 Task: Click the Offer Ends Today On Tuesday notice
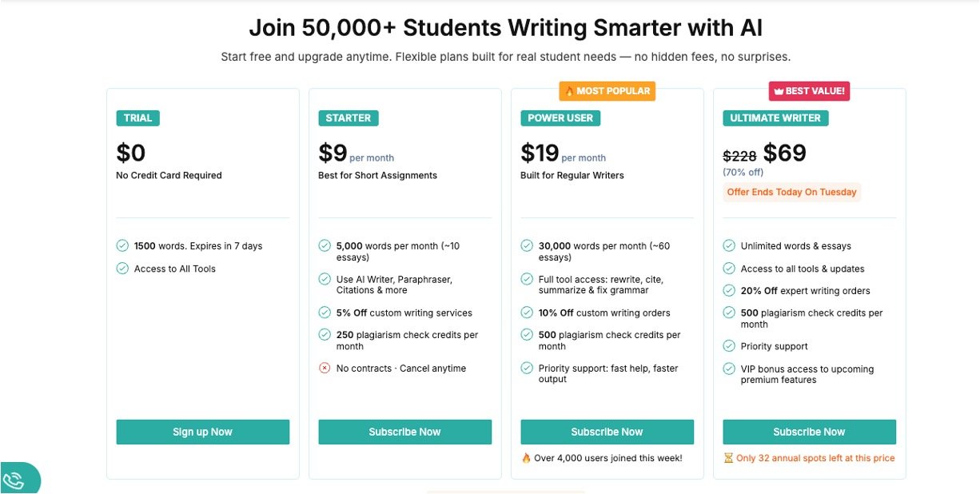791,192
